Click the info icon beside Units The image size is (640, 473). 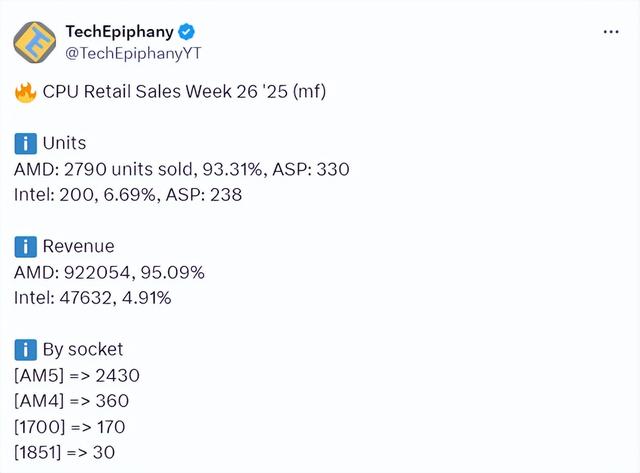[25, 143]
